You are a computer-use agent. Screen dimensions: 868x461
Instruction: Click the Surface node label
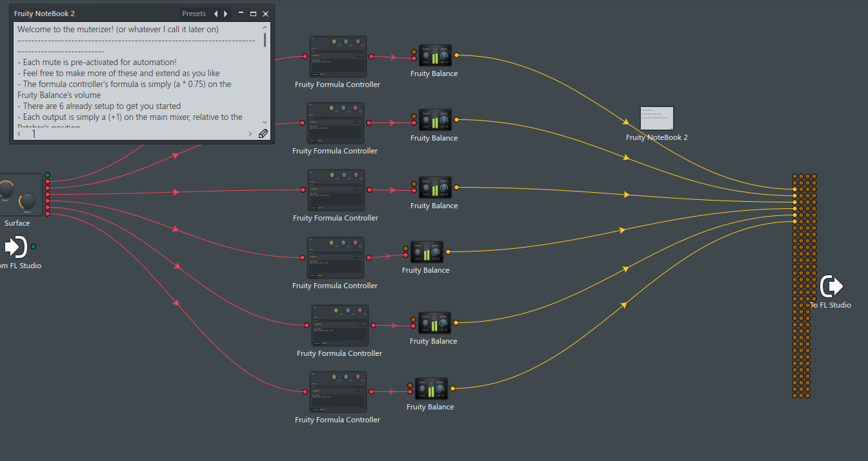coord(17,223)
